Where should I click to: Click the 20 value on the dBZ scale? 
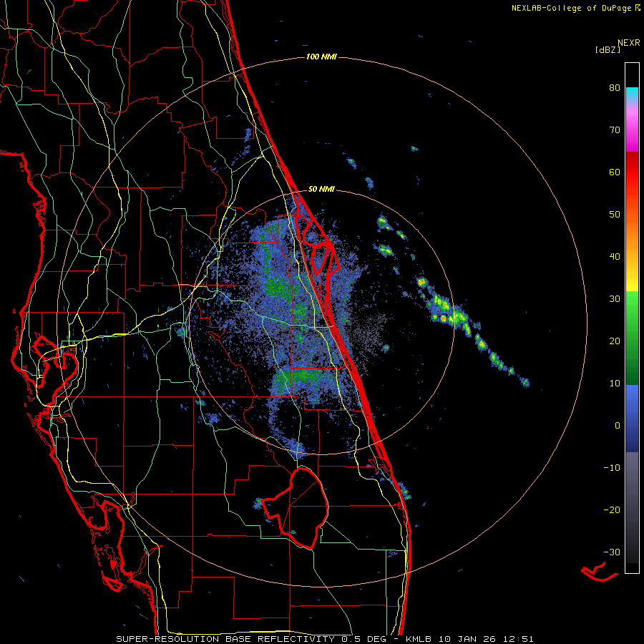[615, 341]
